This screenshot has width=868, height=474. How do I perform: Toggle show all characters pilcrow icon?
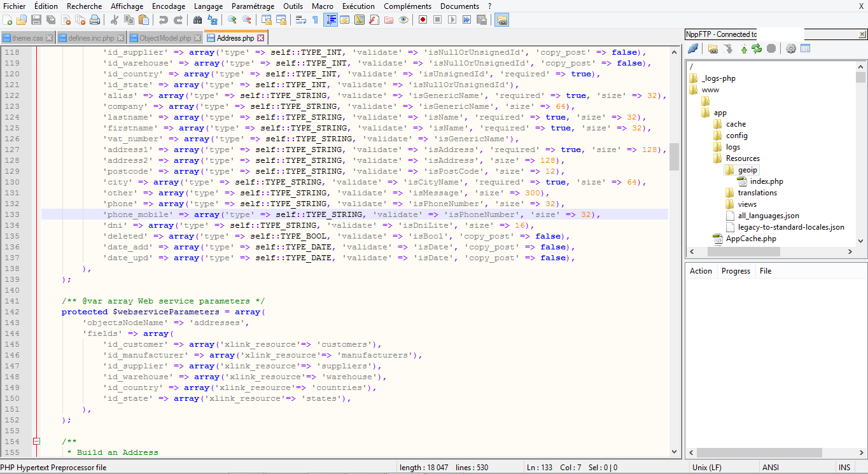click(x=315, y=20)
